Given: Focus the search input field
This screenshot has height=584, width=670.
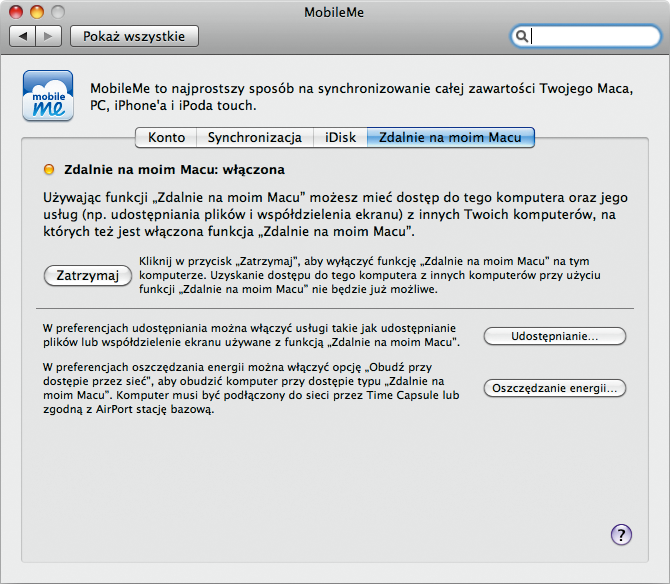Looking at the screenshot, I should tap(586, 36).
